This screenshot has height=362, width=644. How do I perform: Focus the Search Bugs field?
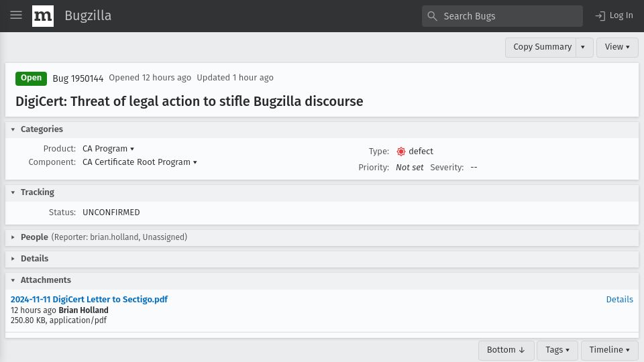502,16
